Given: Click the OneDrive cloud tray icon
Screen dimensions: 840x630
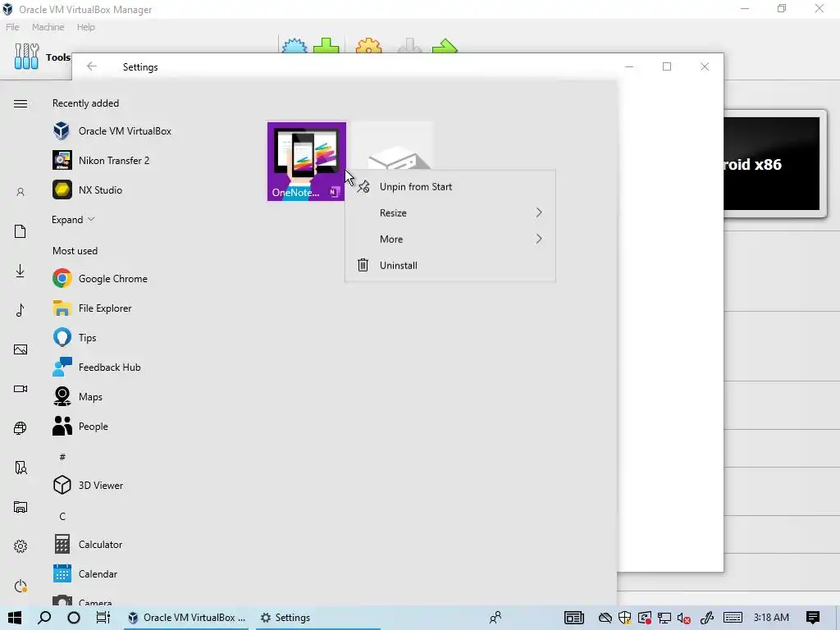Looking at the screenshot, I should 605,618.
